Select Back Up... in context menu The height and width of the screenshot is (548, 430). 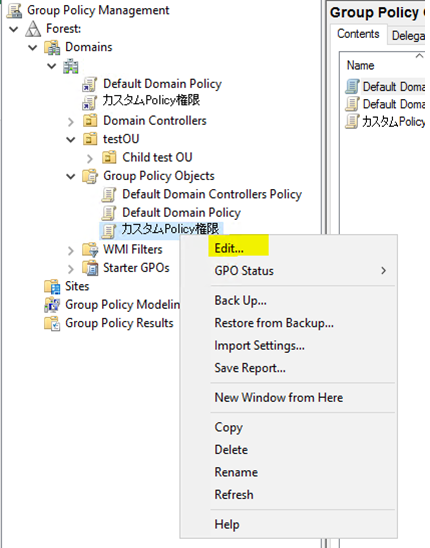[x=289, y=301]
